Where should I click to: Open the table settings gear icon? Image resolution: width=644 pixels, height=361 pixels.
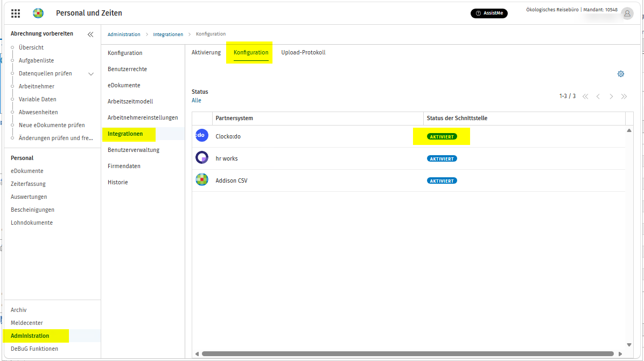[x=621, y=74]
